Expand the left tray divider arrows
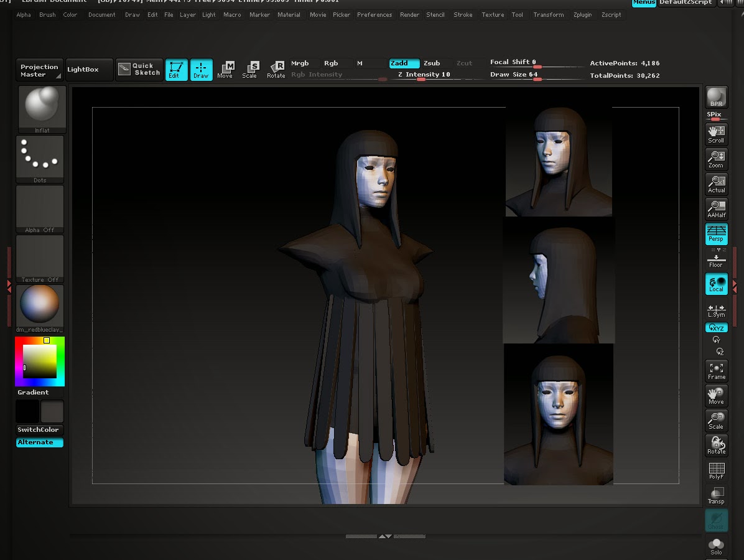Viewport: 744px width, 560px height. [x=9, y=286]
